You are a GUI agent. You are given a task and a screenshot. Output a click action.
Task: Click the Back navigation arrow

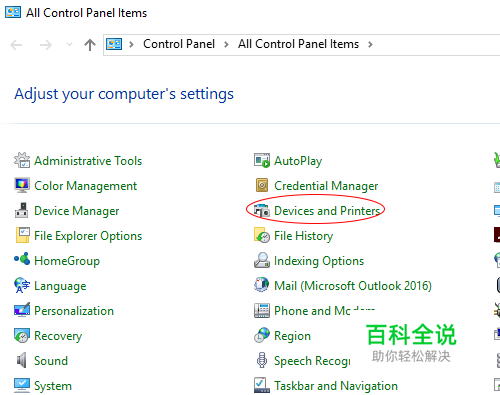(16, 45)
